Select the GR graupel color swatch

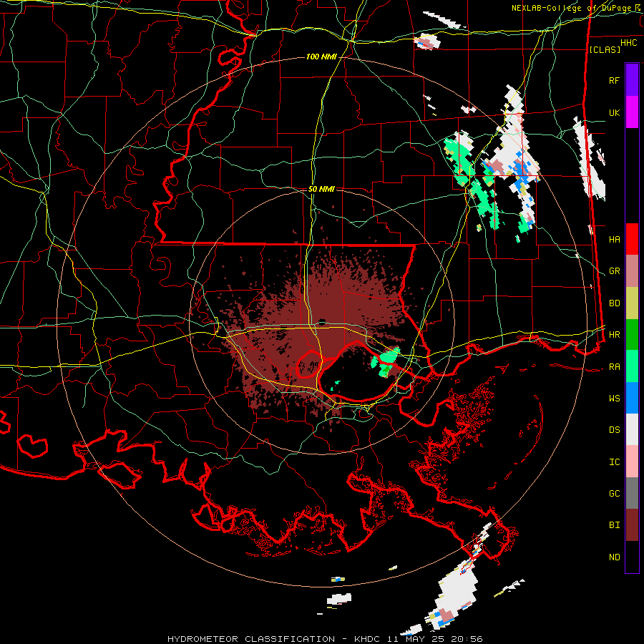click(x=632, y=271)
